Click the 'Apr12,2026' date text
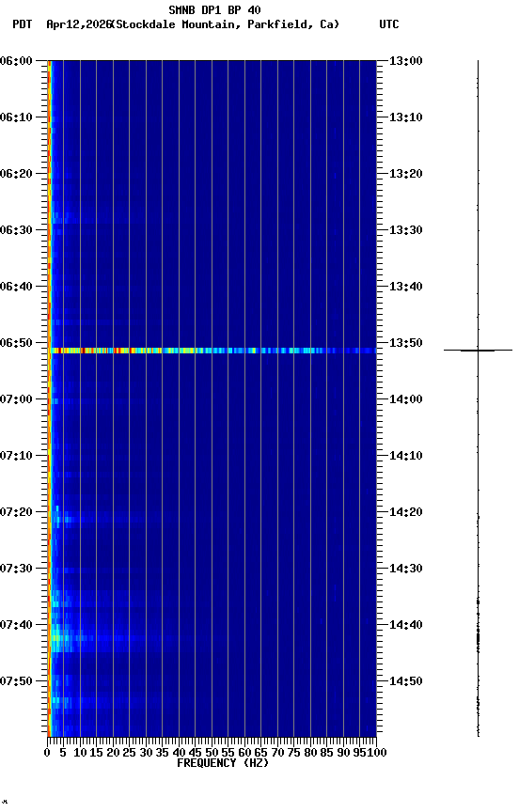 coord(79,24)
